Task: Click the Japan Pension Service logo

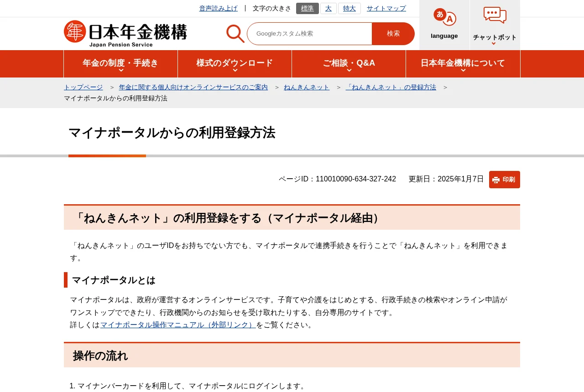Action: pos(125,34)
